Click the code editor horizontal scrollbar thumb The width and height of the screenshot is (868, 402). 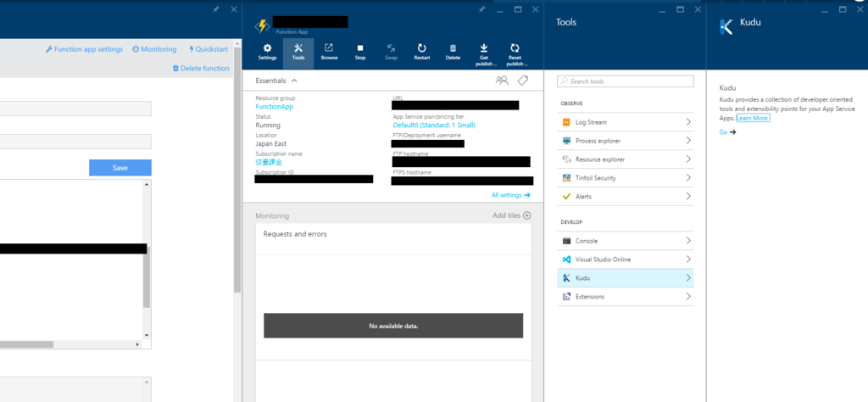pos(26,344)
